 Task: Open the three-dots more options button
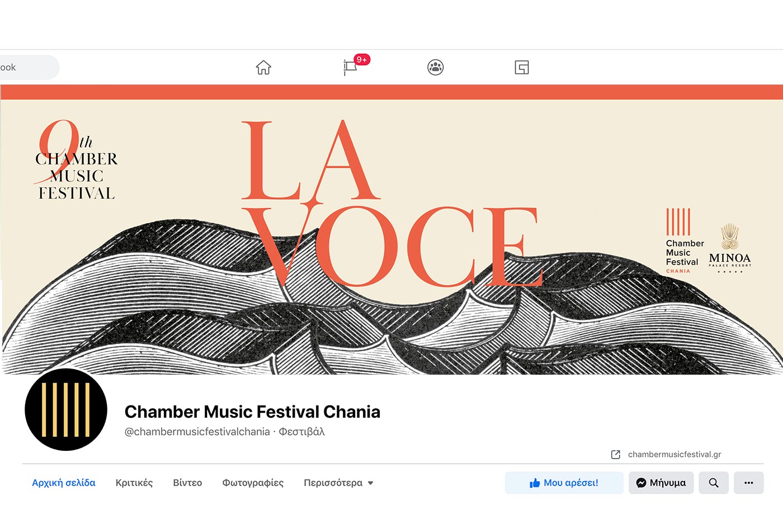(x=749, y=483)
